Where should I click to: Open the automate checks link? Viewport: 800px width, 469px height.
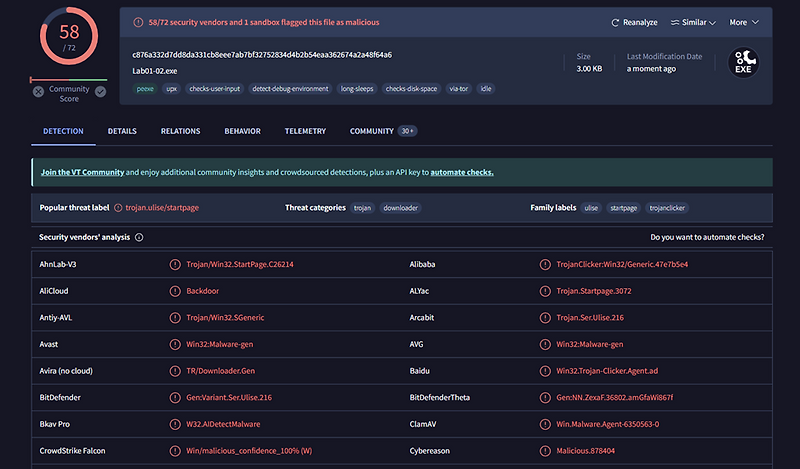462,172
